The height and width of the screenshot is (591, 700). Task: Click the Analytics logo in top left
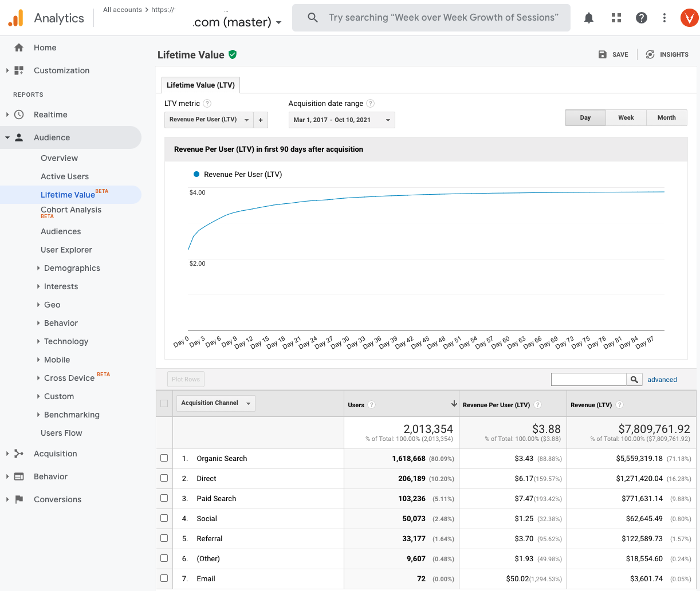click(x=15, y=18)
